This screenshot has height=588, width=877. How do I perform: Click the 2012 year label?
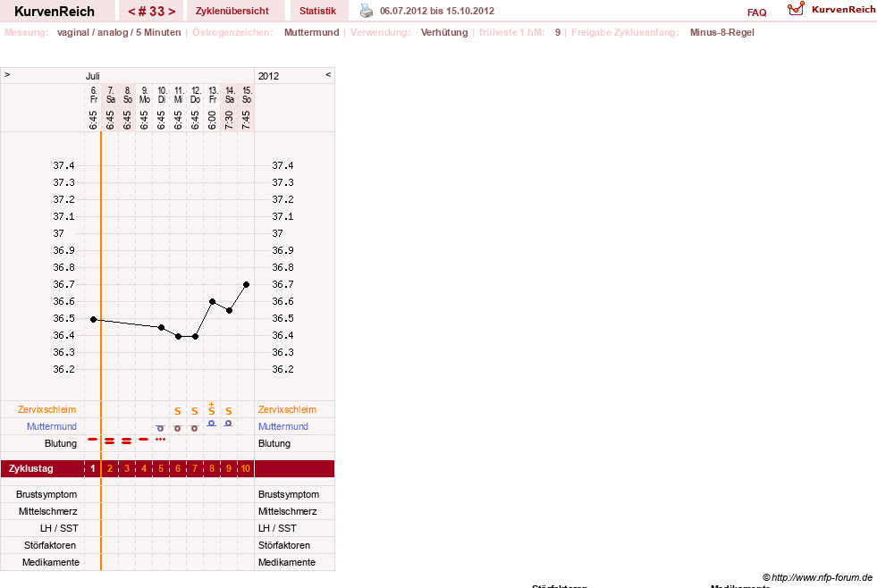coord(268,76)
